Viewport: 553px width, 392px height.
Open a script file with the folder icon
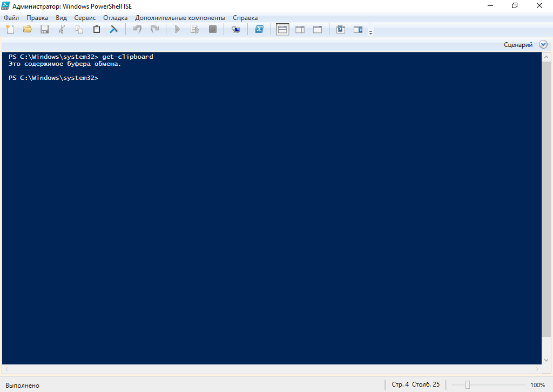[28, 30]
